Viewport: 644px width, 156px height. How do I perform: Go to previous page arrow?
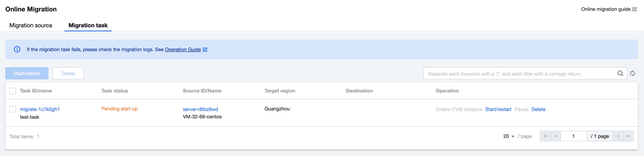tap(556, 136)
